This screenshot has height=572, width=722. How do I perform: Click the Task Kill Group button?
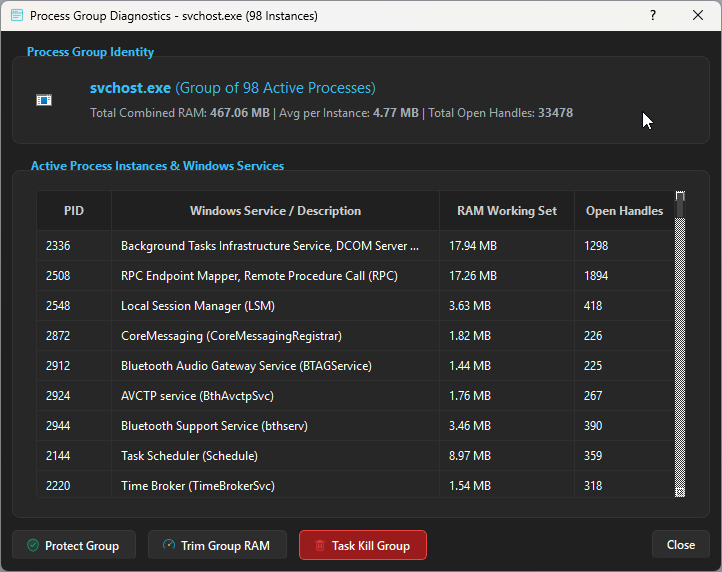(x=363, y=545)
